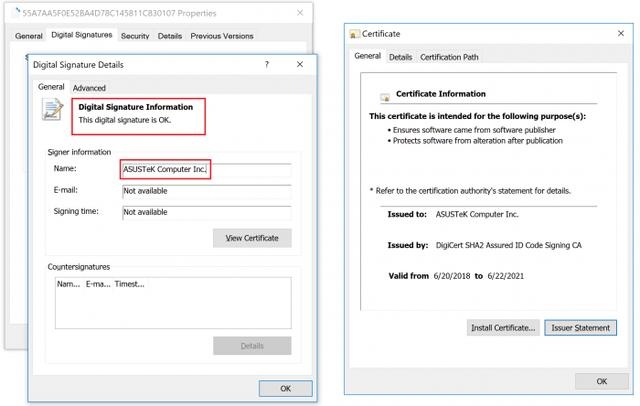
Task: Click the Signing time field
Action: tap(205, 212)
